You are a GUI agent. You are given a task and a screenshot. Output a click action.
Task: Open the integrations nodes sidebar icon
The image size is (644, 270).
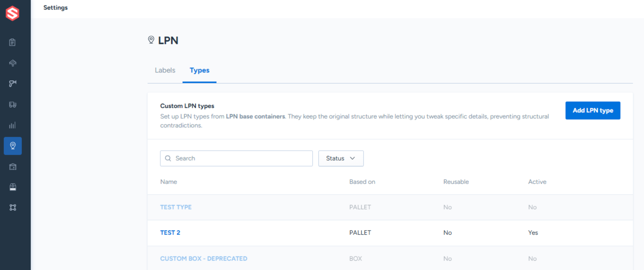(x=13, y=207)
